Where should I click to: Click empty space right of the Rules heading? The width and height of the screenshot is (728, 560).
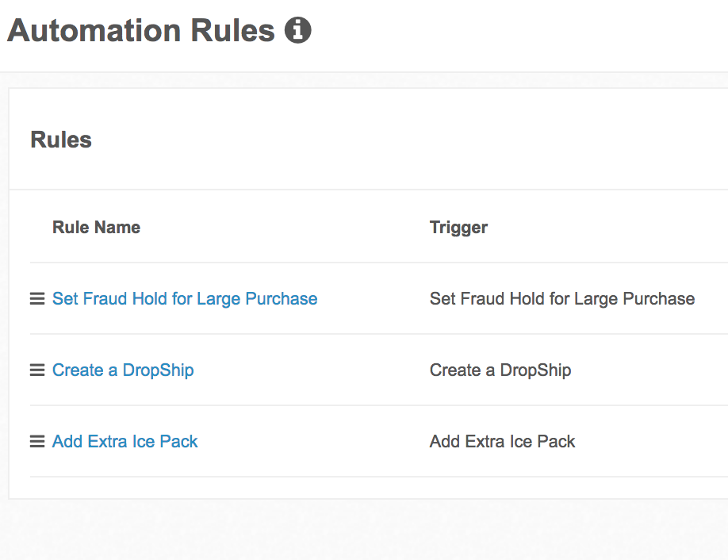coord(397,140)
